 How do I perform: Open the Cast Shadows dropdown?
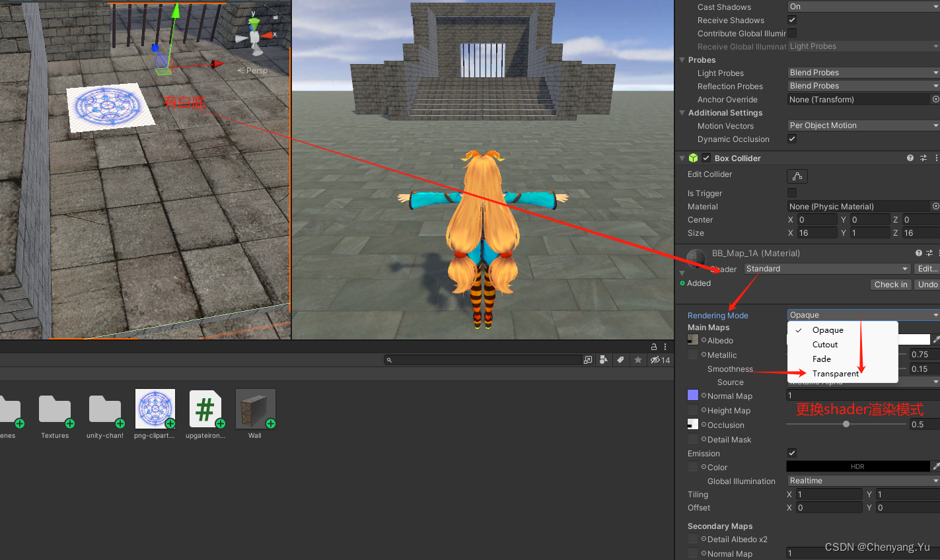click(863, 7)
